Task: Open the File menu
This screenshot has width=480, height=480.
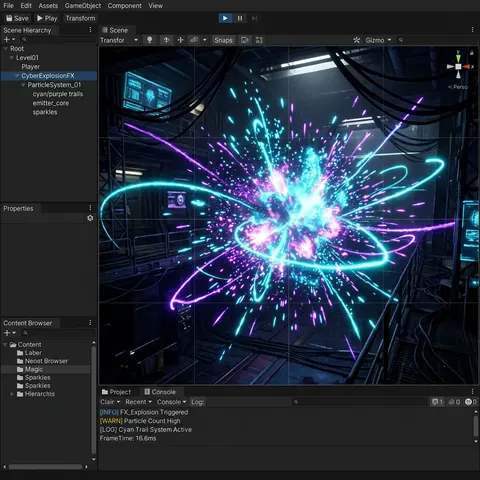Action: [8, 6]
